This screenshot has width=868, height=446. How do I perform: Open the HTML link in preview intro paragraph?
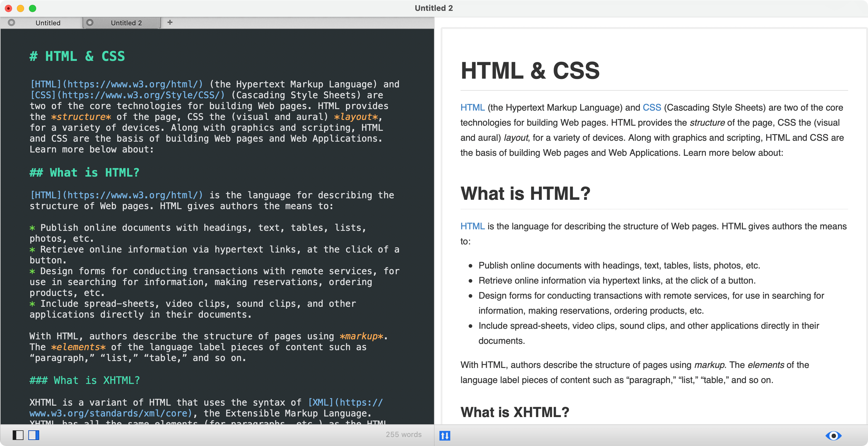click(472, 108)
